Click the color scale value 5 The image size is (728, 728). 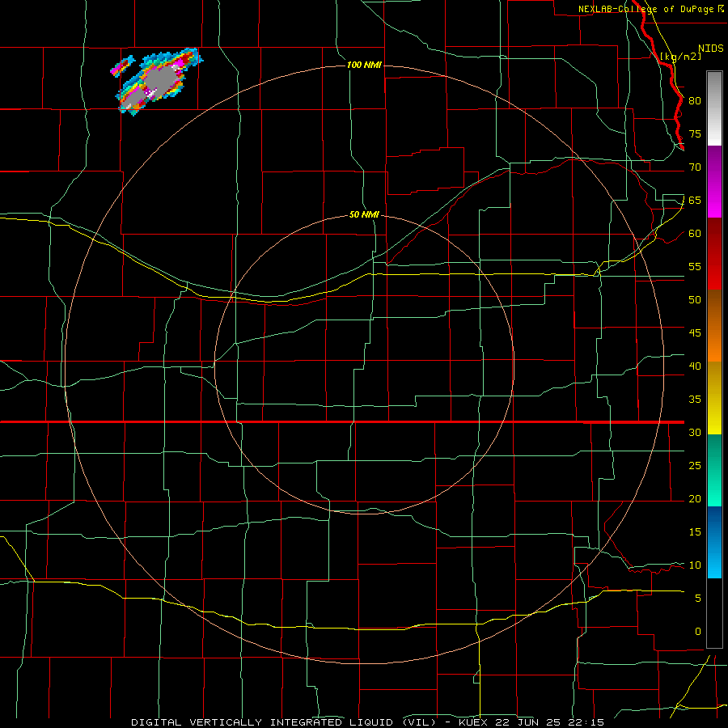[698, 599]
